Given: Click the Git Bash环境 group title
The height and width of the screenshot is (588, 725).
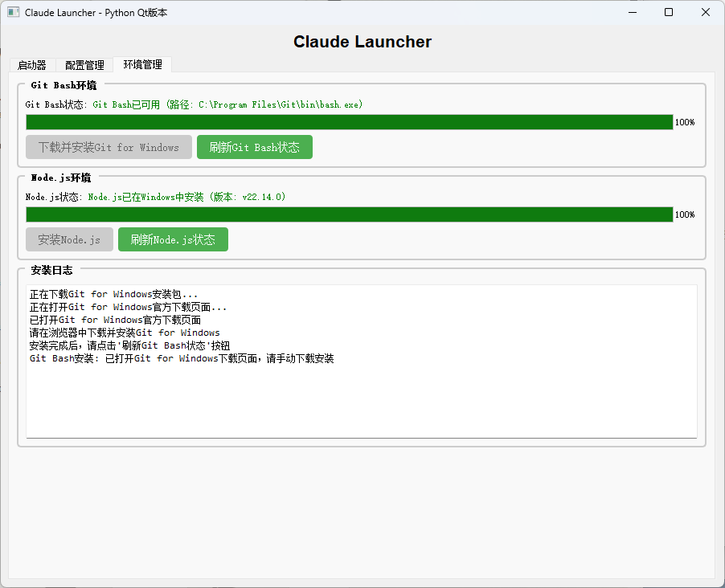Looking at the screenshot, I should 63,85.
